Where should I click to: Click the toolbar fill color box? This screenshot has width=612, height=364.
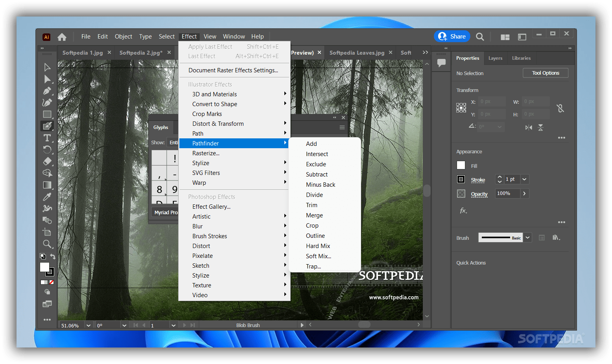click(44, 267)
